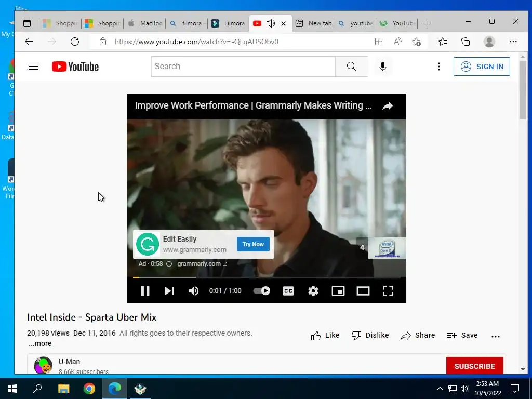Viewport: 532px width, 399px height.
Task: Open tab actions menu icon
Action: point(27,23)
